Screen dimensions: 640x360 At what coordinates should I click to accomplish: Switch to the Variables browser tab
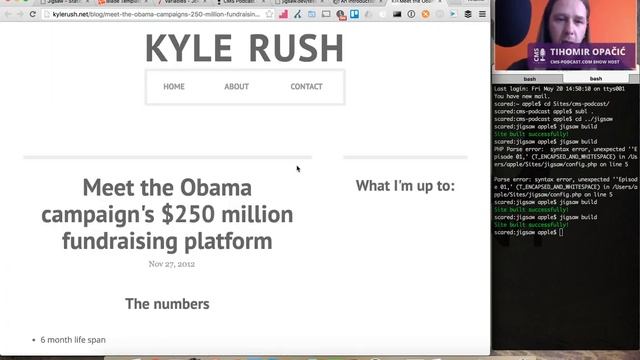(x=181, y=2)
